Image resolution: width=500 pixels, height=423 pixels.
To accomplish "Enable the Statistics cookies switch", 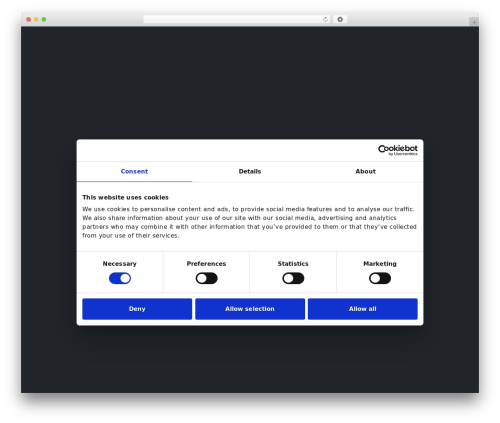I will point(293,278).
